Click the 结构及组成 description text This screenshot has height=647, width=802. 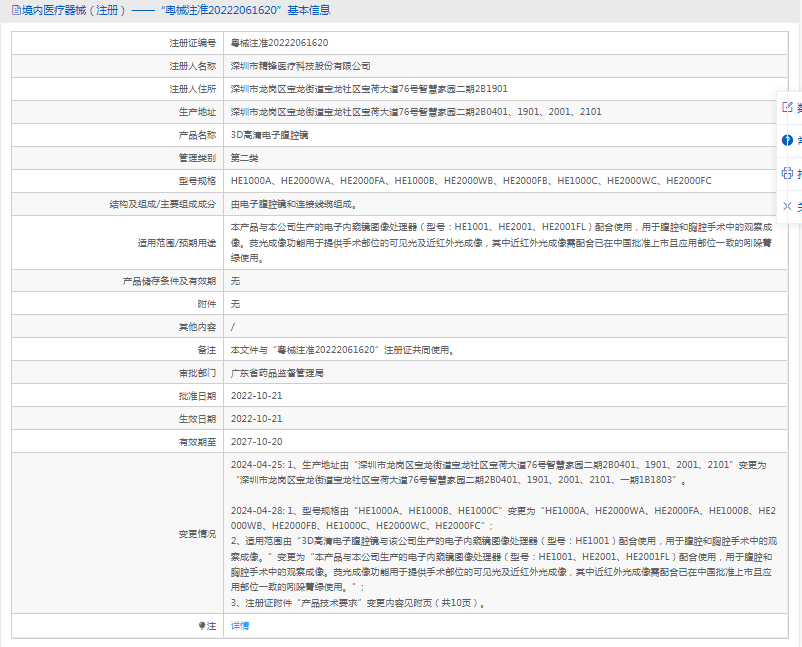295,204
